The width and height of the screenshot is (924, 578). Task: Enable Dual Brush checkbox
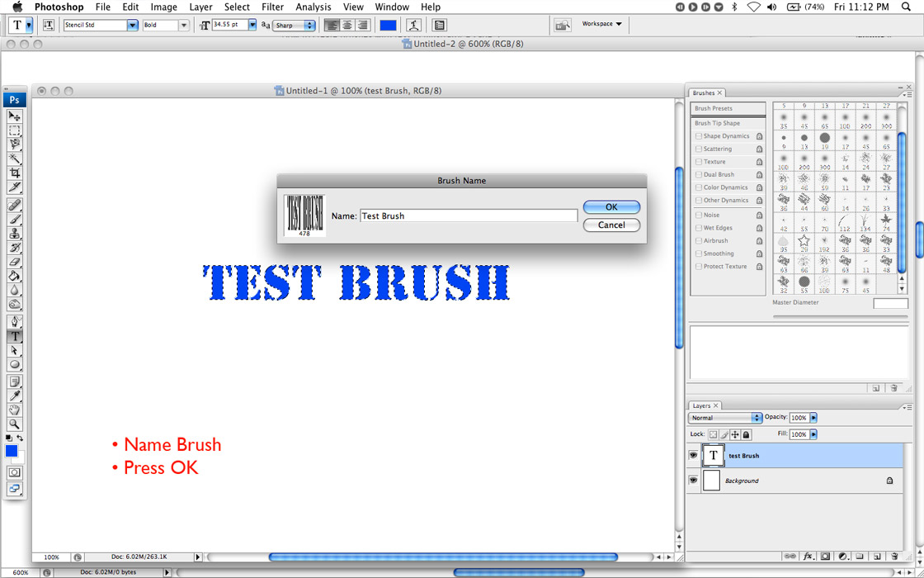click(699, 174)
